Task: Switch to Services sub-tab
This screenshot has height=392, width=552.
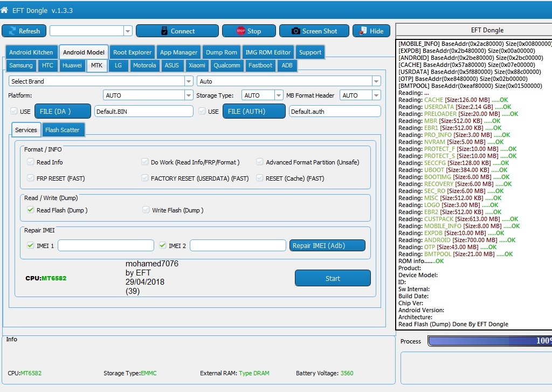Action: [26, 129]
